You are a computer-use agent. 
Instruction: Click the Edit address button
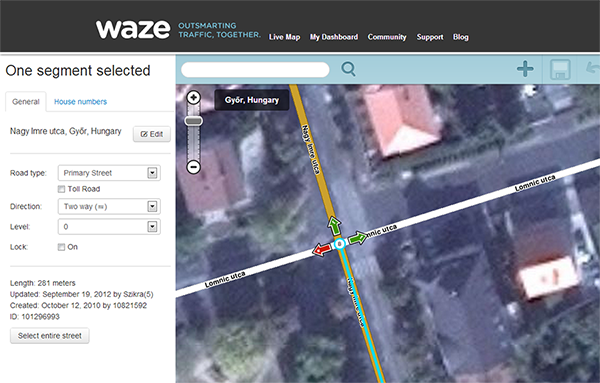click(x=152, y=134)
